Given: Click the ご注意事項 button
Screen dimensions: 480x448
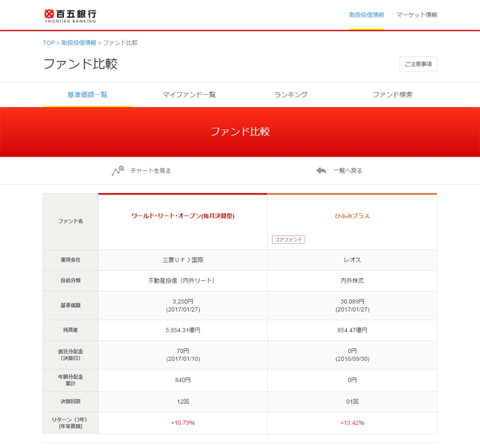Looking at the screenshot, I should pyautogui.click(x=418, y=64).
